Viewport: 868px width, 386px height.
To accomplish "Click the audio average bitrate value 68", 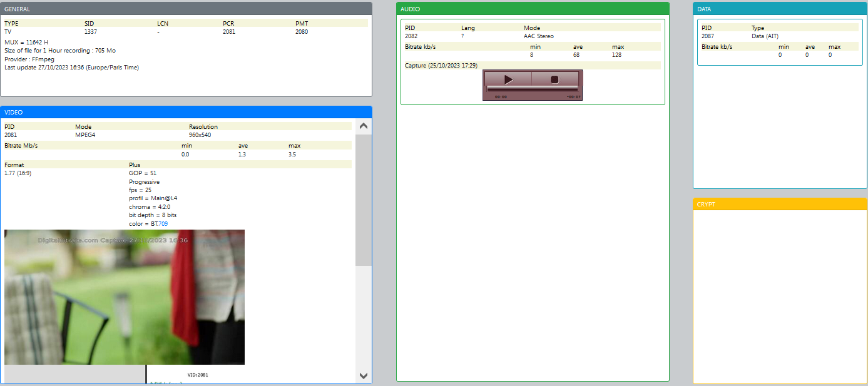I will (x=576, y=55).
